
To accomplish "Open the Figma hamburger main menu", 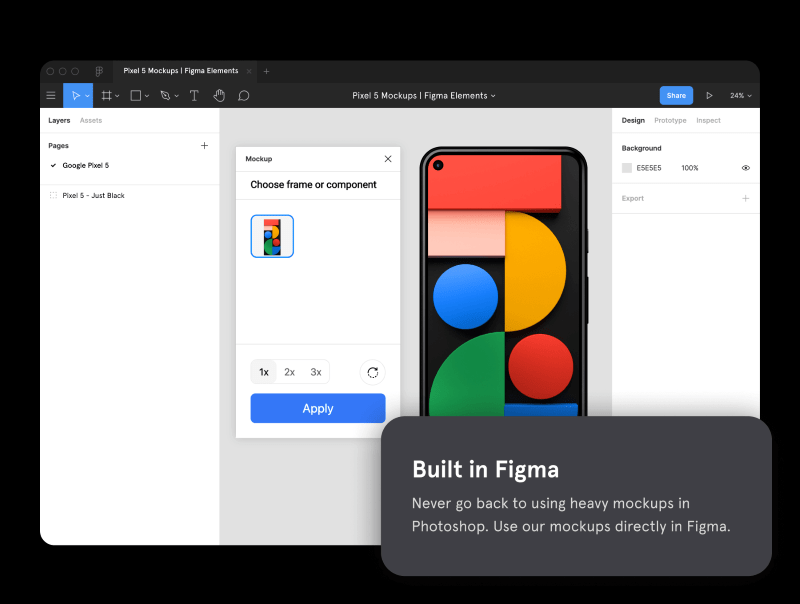I will pyautogui.click(x=51, y=96).
